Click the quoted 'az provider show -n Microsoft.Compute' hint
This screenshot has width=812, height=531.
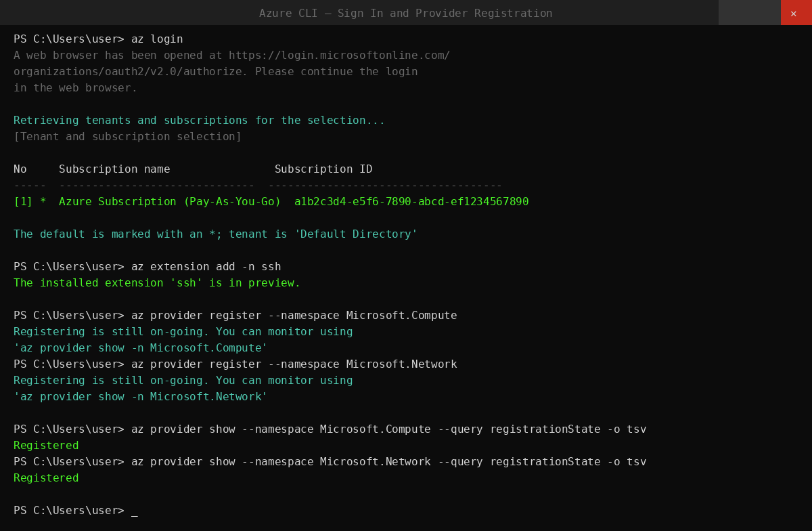140,348
